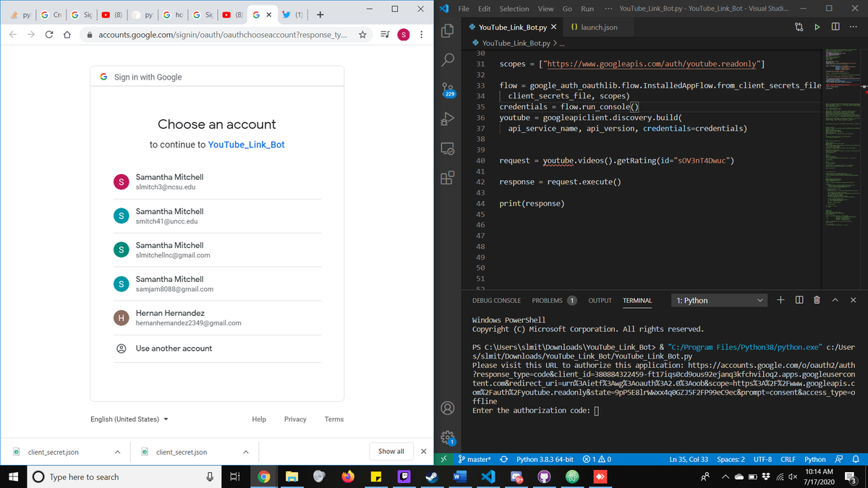Split the VS Code editor
This screenshot has height=488, width=868.
click(835, 27)
